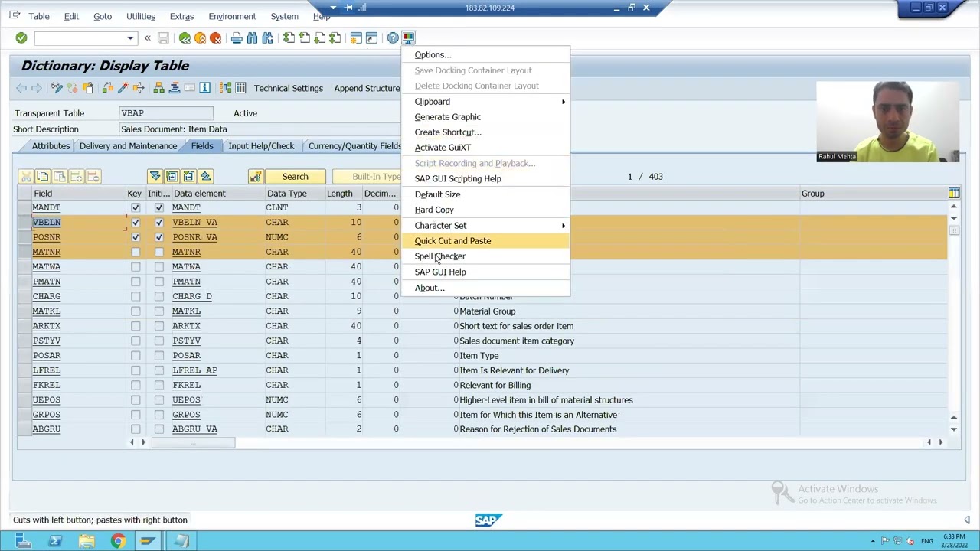Click the Contents table grid icon

pos(240,88)
